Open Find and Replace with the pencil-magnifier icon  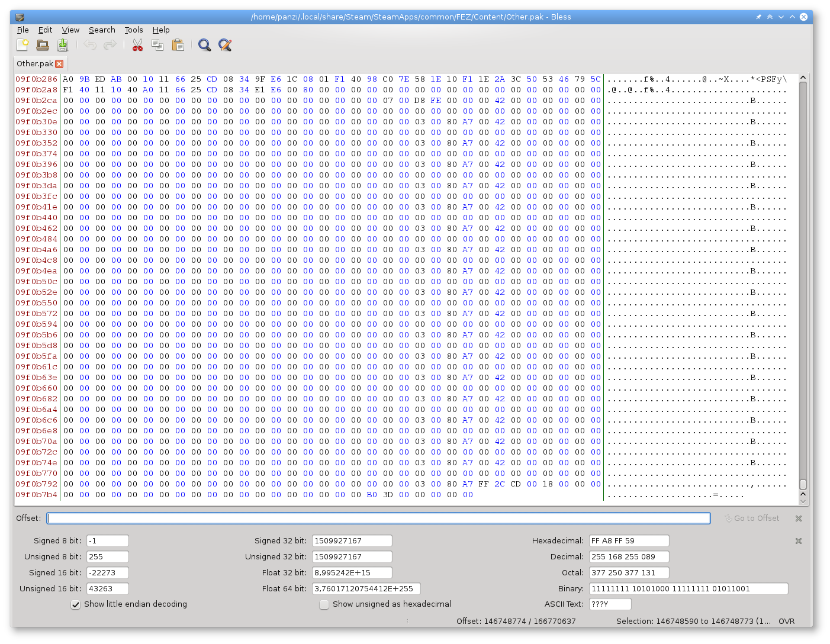click(x=225, y=44)
